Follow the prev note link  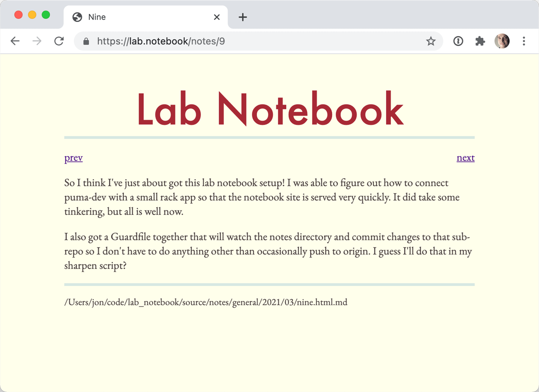tap(73, 158)
